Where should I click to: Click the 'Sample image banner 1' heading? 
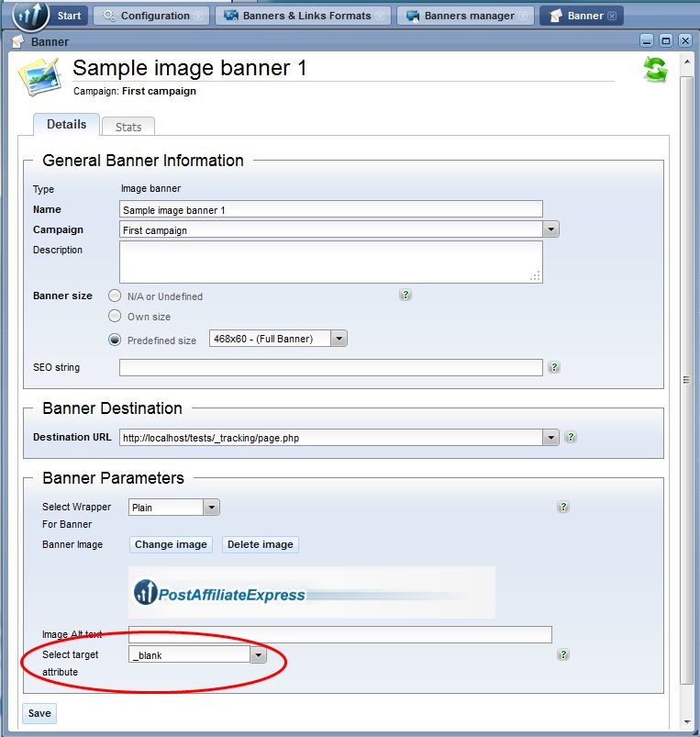pos(189,68)
